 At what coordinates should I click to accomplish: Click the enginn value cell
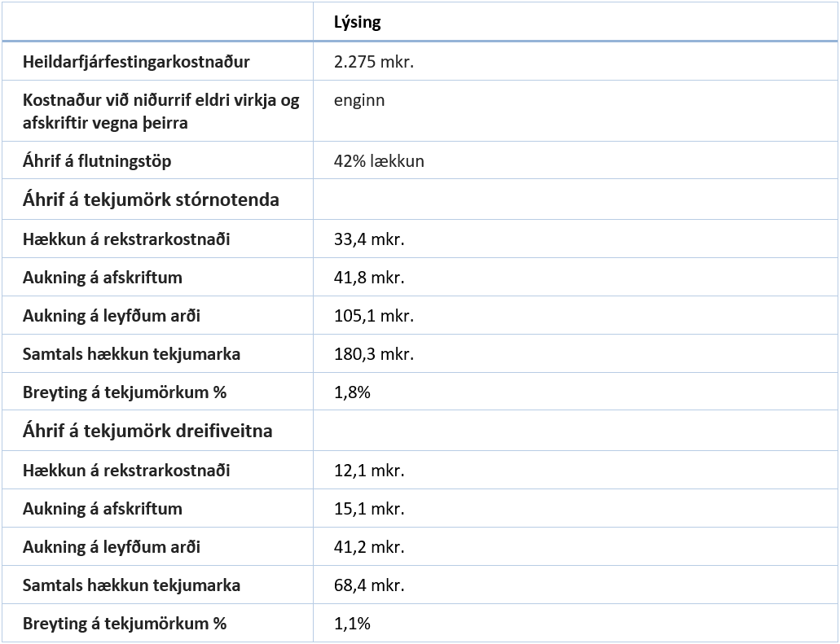359,101
